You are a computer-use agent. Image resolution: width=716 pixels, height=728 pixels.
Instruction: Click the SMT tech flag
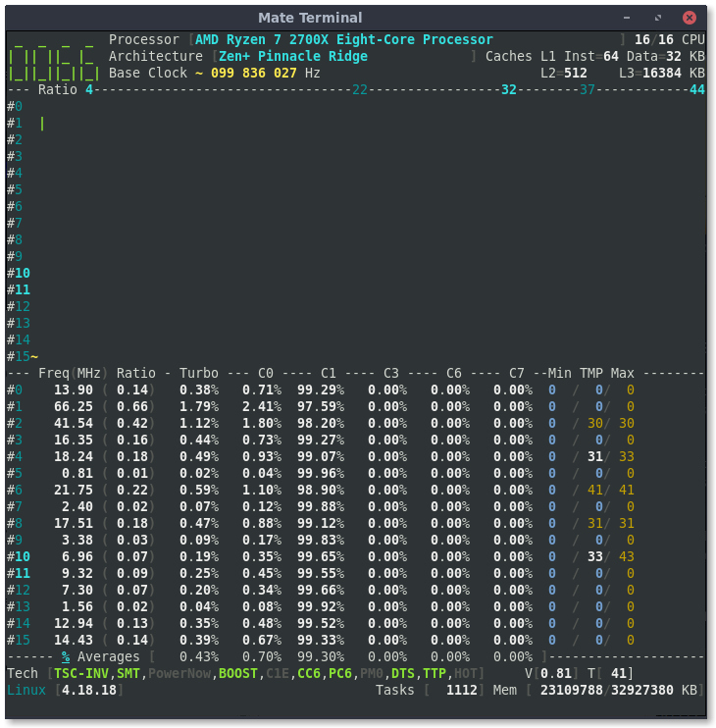[x=128, y=674]
